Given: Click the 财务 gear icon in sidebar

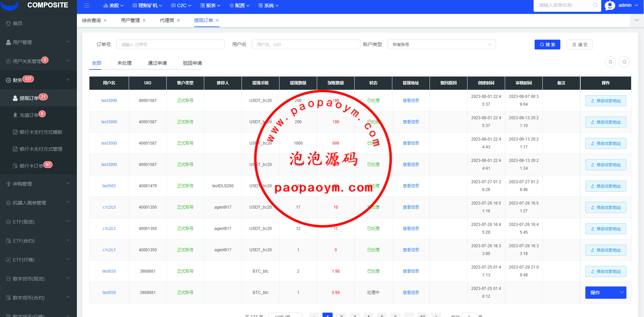Looking at the screenshot, I should coord(8,80).
